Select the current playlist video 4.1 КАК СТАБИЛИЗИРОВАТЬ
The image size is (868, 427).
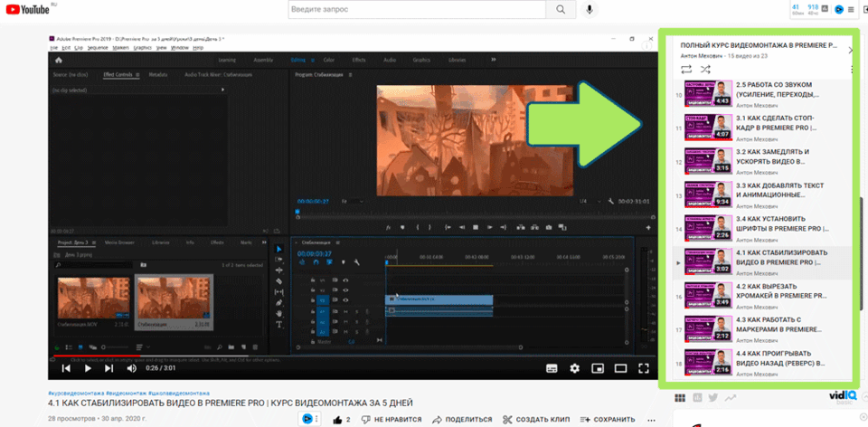tap(763, 263)
